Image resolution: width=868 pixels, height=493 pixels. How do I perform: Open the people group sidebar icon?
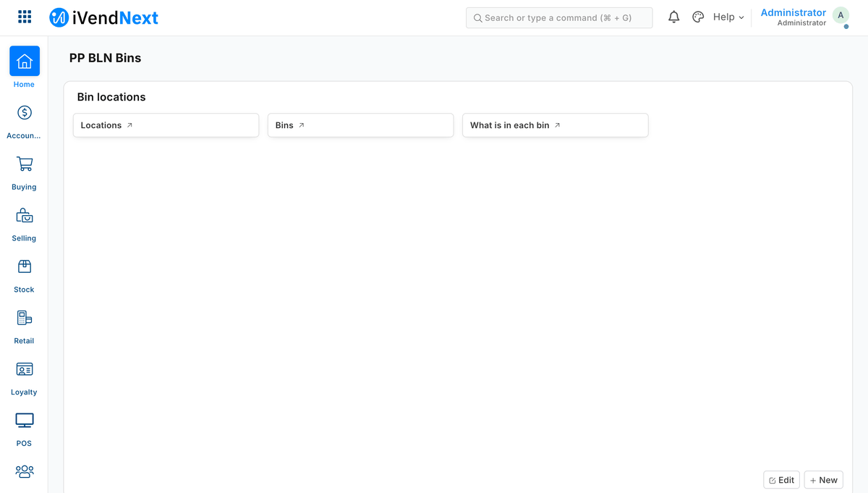tap(25, 472)
